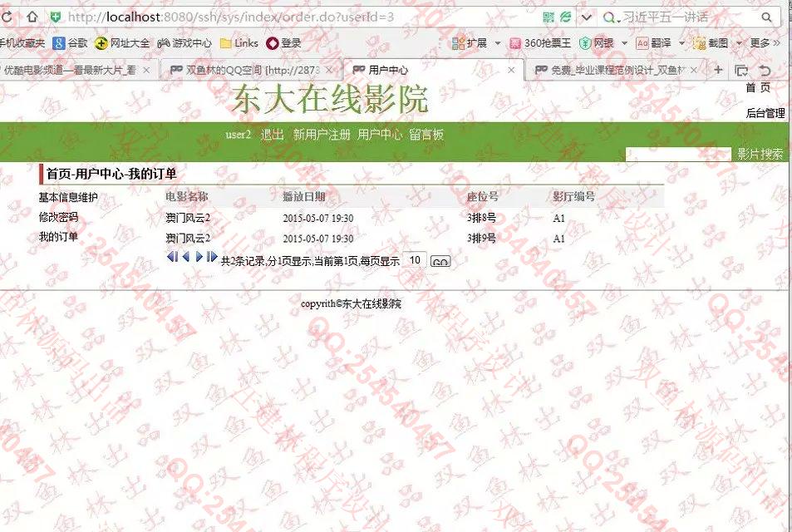792x532 pixels.
Task: Click 更多 to show more tools
Action: [x=765, y=43]
